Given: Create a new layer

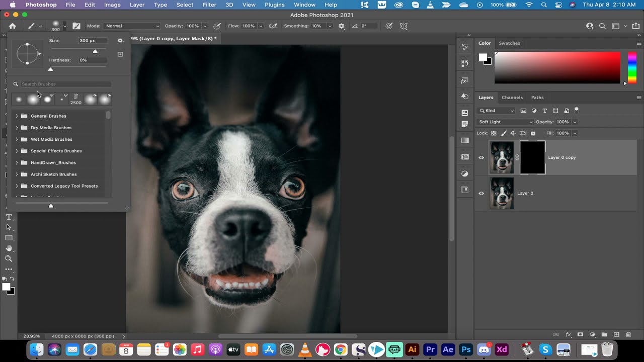Looking at the screenshot, I should tap(616, 334).
